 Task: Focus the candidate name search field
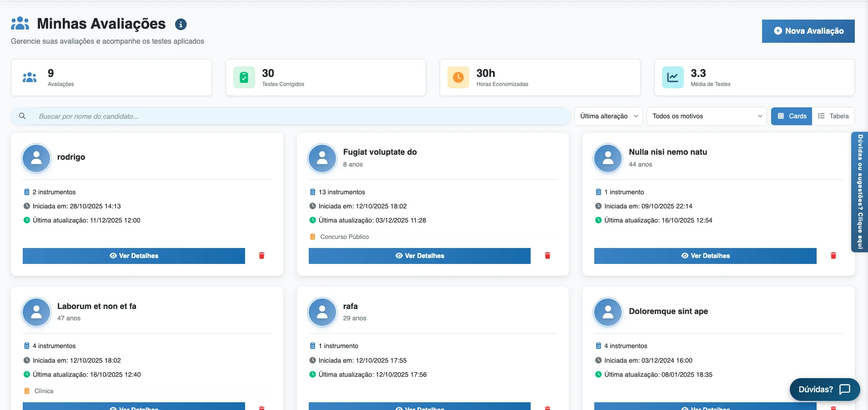click(300, 116)
